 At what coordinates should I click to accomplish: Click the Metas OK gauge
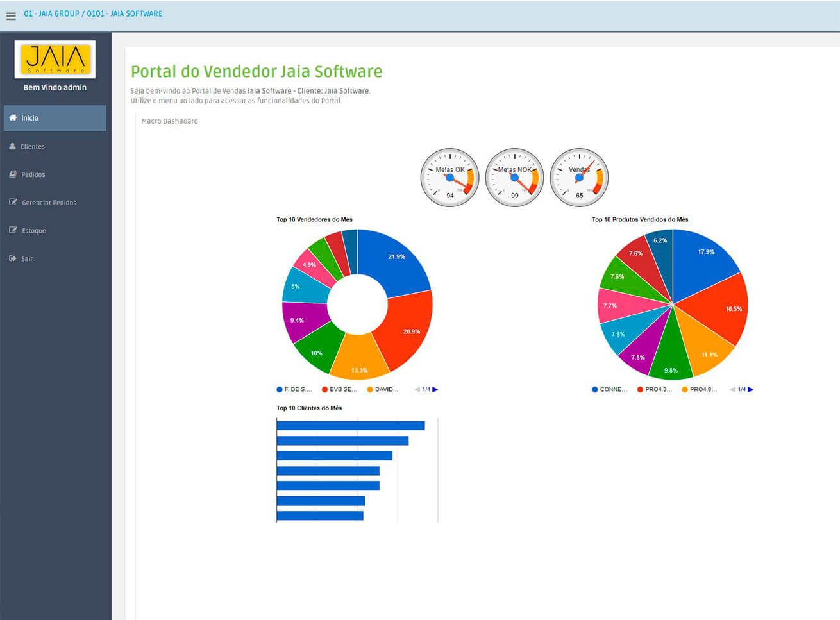450,178
